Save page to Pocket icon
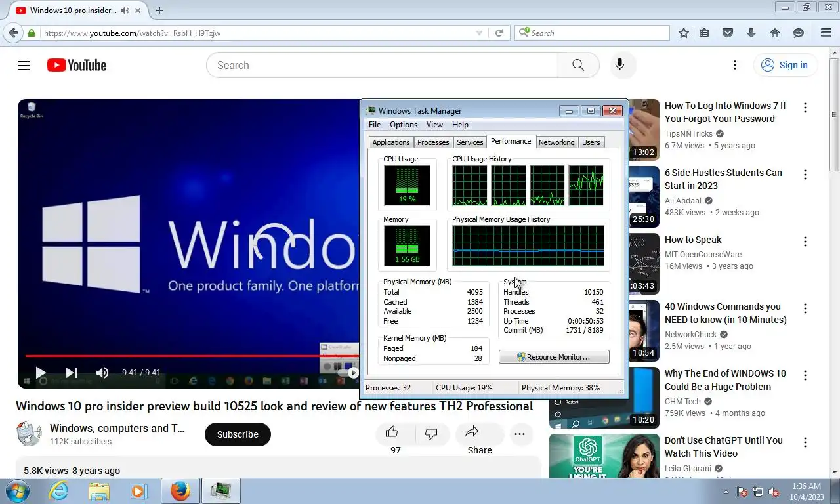This screenshot has width=840, height=504. pyautogui.click(x=728, y=33)
